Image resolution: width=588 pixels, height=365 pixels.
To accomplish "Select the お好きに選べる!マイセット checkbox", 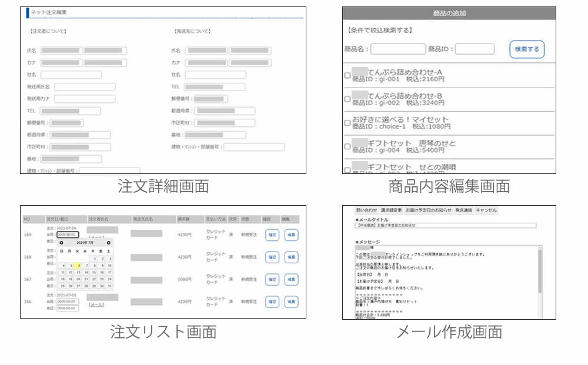I will pyautogui.click(x=347, y=123).
